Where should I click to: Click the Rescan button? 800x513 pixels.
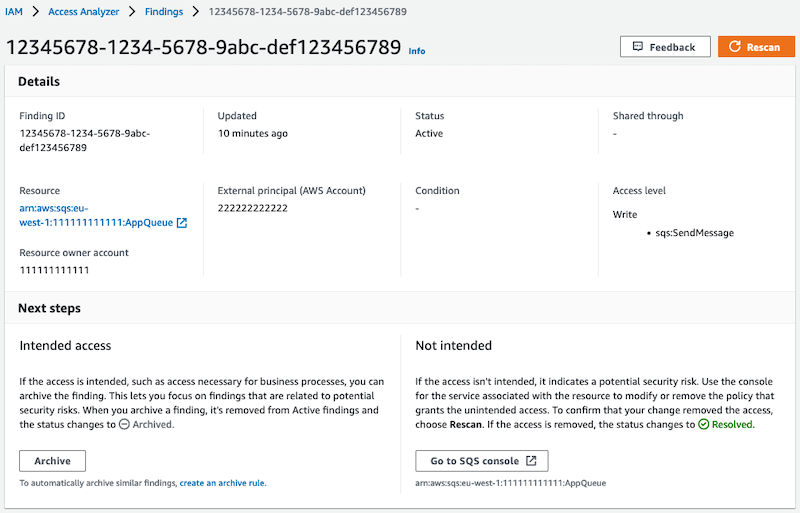[x=756, y=46]
